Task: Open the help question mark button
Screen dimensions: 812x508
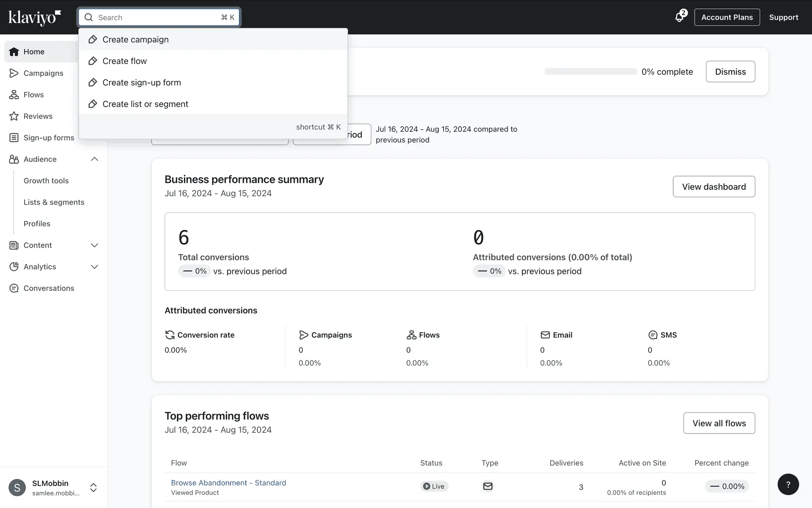Action: point(788,484)
